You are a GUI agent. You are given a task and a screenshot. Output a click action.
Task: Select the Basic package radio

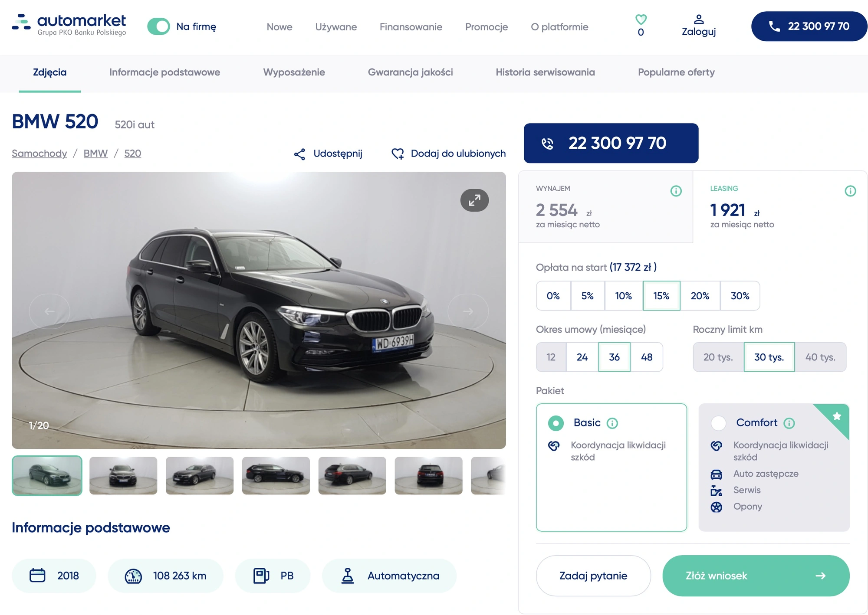tap(556, 423)
